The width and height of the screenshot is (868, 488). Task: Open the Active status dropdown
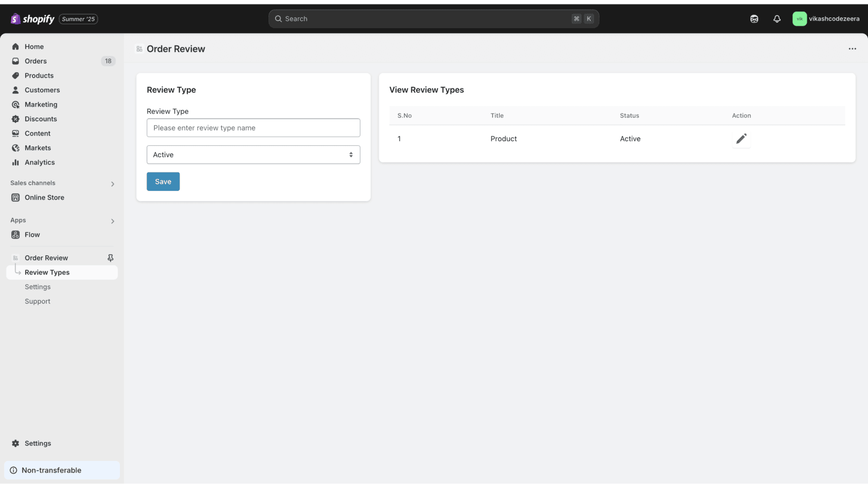click(253, 155)
